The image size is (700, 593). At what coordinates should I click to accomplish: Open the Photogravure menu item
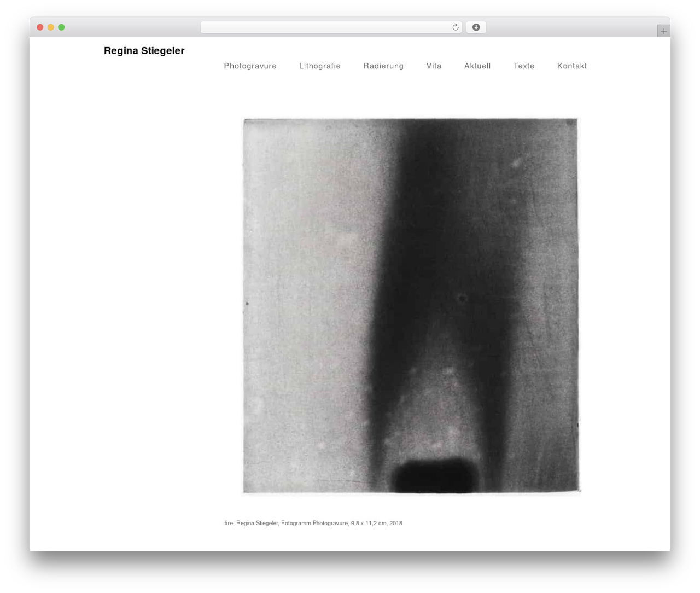(250, 66)
